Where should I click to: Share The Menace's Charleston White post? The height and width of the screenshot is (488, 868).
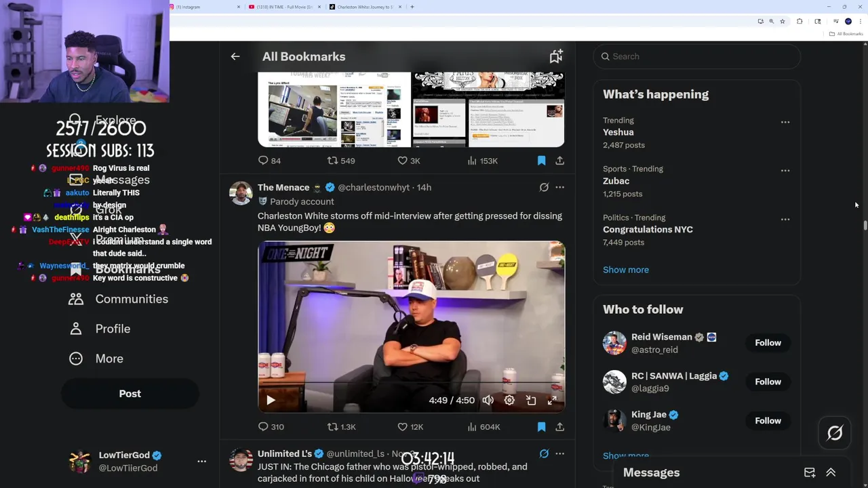coord(559,427)
